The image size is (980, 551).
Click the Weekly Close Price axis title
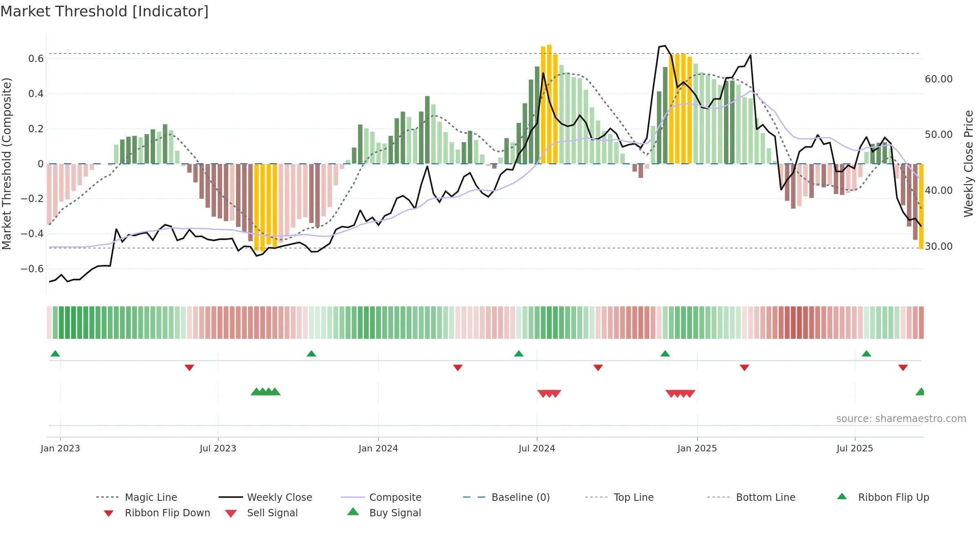tap(969, 163)
